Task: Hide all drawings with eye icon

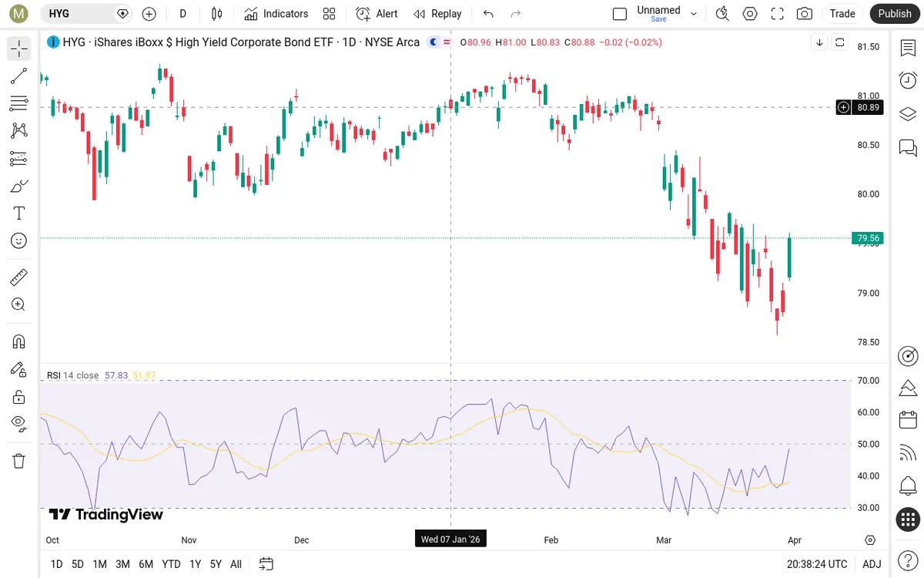Action: tap(19, 423)
